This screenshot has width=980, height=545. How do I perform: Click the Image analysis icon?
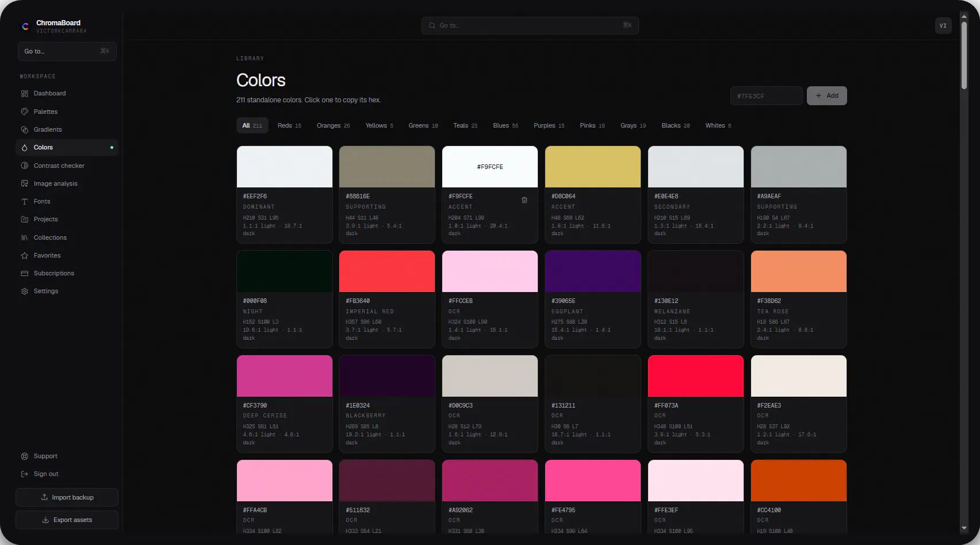(24, 183)
